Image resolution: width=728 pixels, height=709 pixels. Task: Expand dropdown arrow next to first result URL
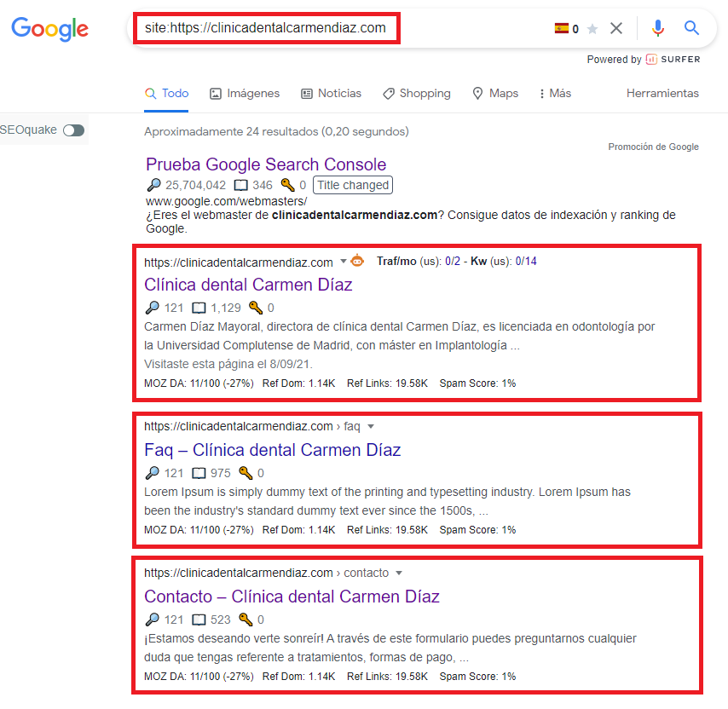pos(344,262)
